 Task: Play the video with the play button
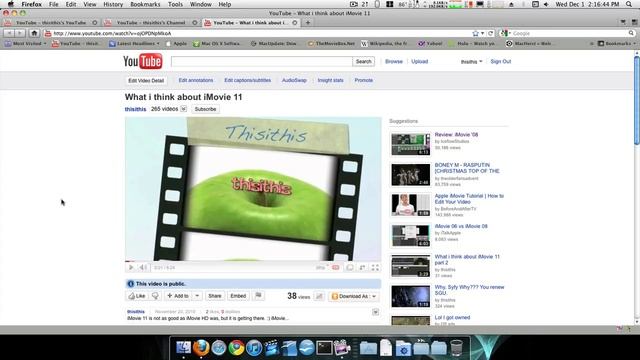coord(131,268)
